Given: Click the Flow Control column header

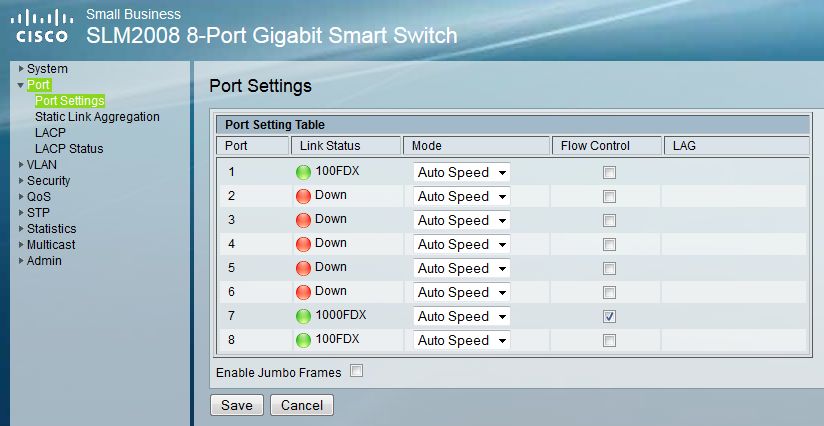Looking at the screenshot, I should pyautogui.click(x=606, y=146).
